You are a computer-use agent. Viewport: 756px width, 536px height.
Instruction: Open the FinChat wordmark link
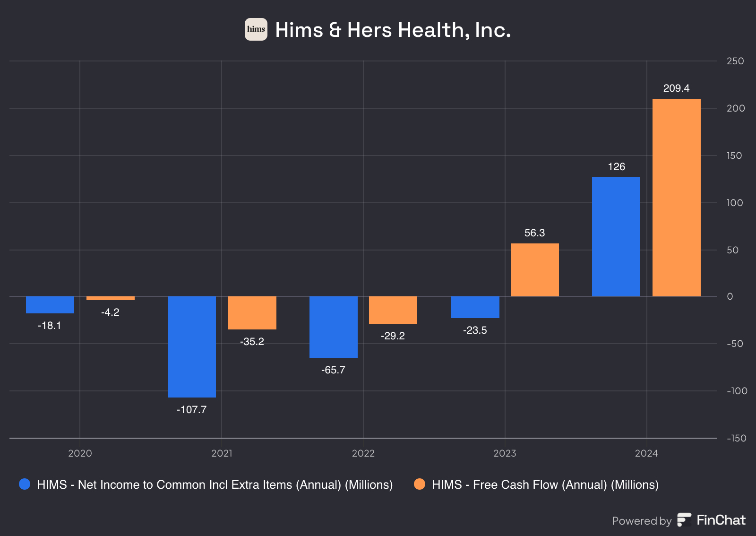(721, 520)
